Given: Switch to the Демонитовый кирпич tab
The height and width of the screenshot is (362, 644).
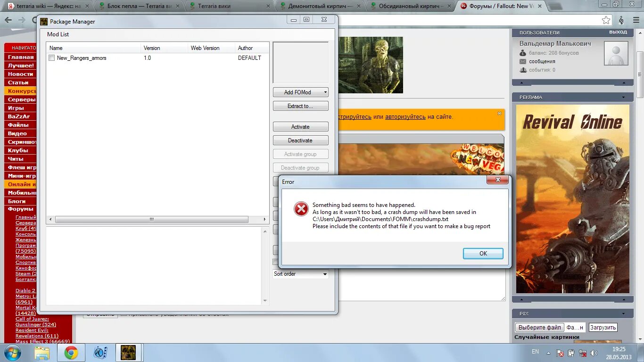Looking at the screenshot, I should (319, 6).
